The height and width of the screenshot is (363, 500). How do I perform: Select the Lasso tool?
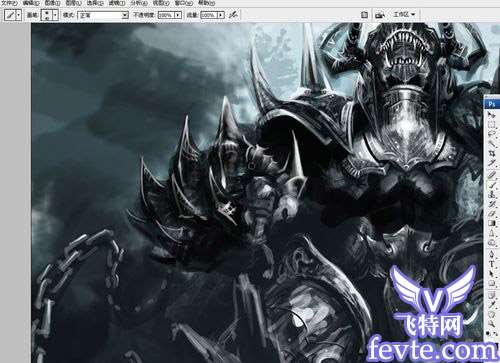492,134
